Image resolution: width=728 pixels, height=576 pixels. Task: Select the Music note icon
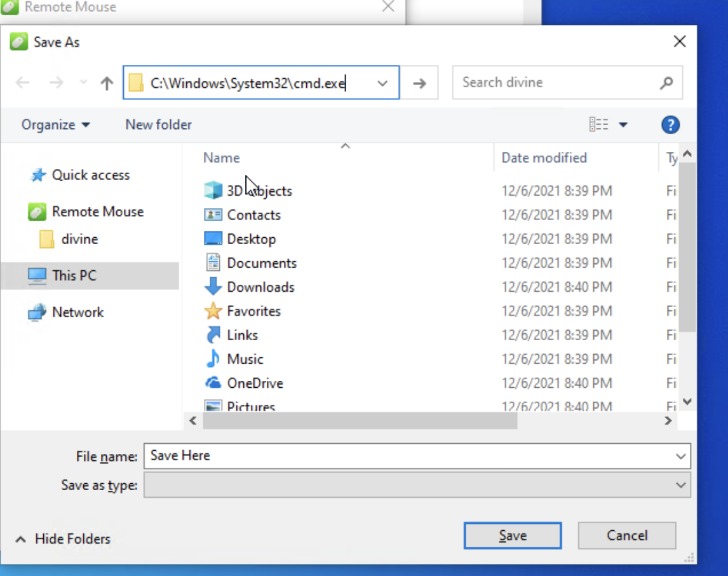[x=213, y=359]
